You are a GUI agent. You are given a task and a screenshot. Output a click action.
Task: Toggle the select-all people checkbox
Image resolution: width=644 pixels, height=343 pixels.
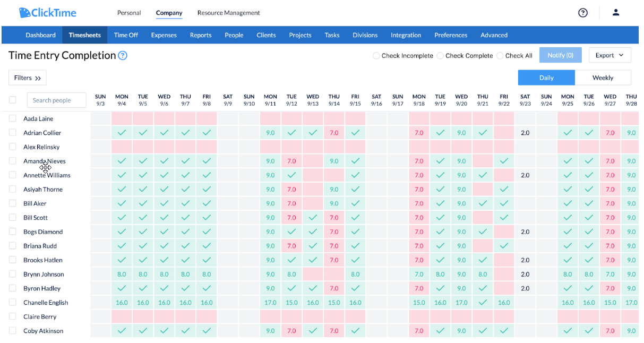tap(13, 100)
